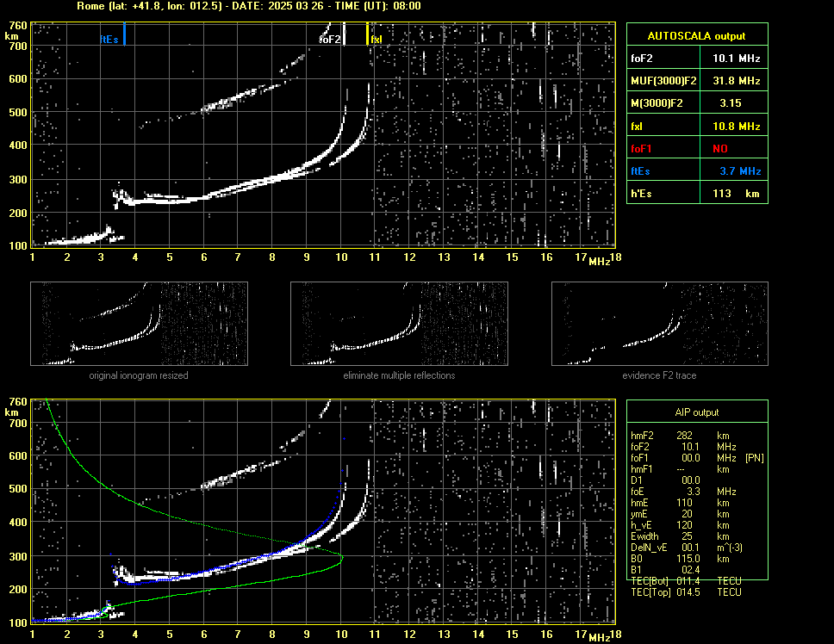
Task: Select the 31.8 MHz value
Action: (x=736, y=81)
